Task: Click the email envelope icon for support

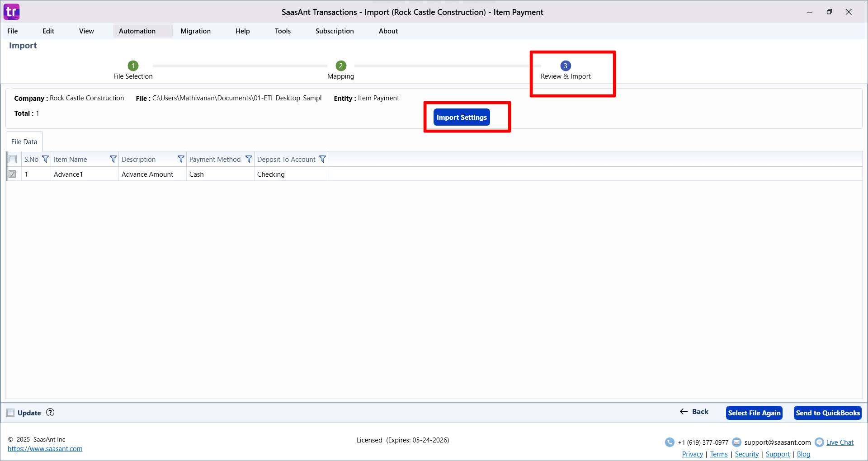Action: 737,442
